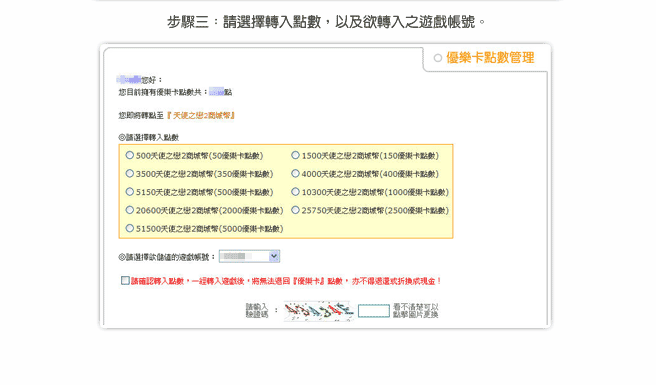The height and width of the screenshot is (385, 656).
Task: Click the 優樂卡點數管理 tab heading
Action: (490, 58)
